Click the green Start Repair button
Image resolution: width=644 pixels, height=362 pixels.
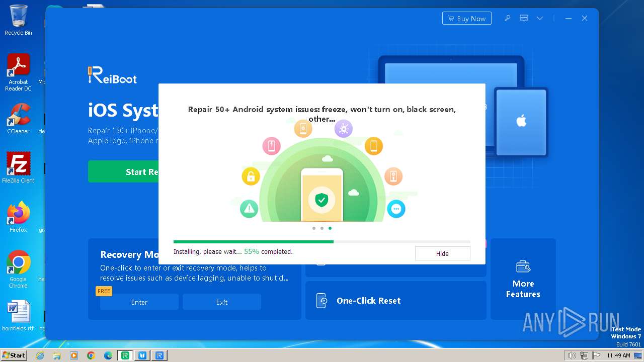point(124,172)
